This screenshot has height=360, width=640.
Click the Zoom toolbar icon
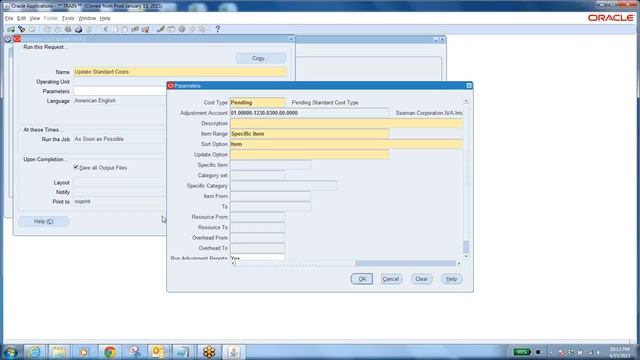(171, 29)
